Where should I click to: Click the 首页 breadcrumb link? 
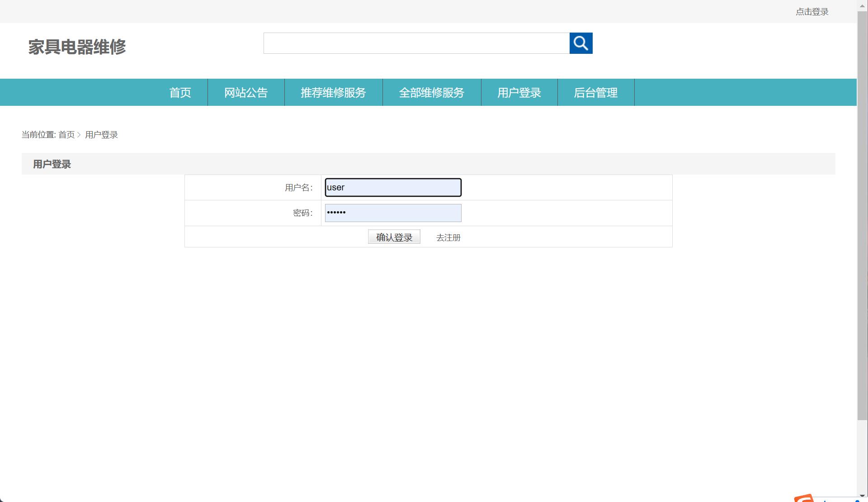pyautogui.click(x=67, y=134)
